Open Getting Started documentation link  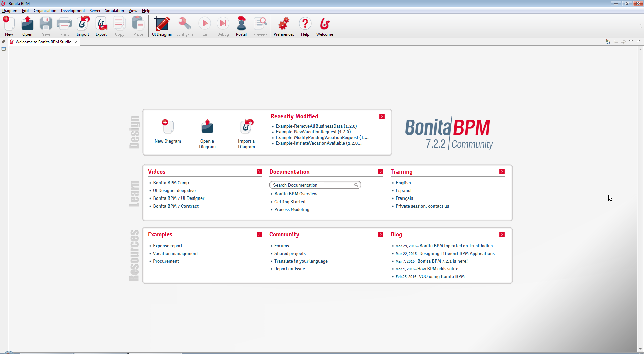tap(290, 202)
